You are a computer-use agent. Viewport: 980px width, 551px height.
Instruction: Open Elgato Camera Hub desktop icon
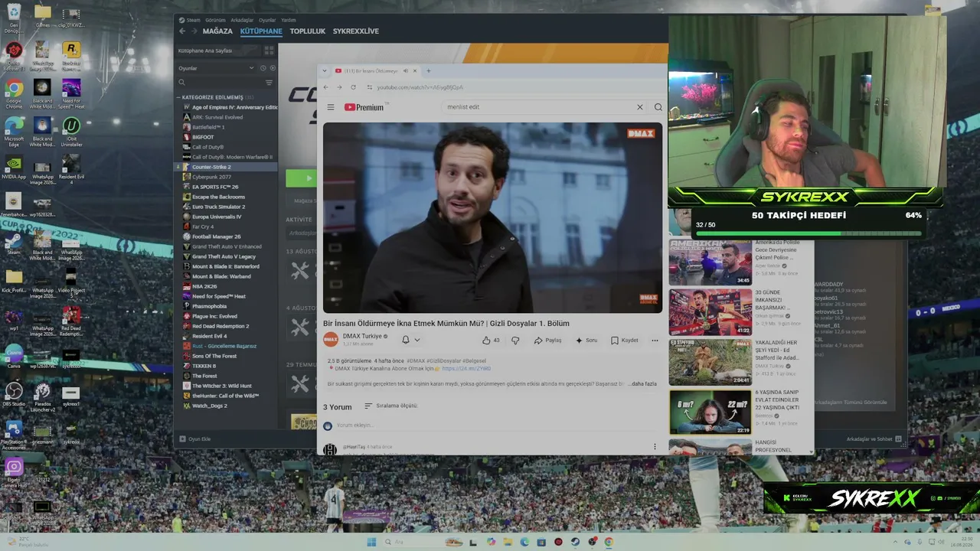click(14, 471)
